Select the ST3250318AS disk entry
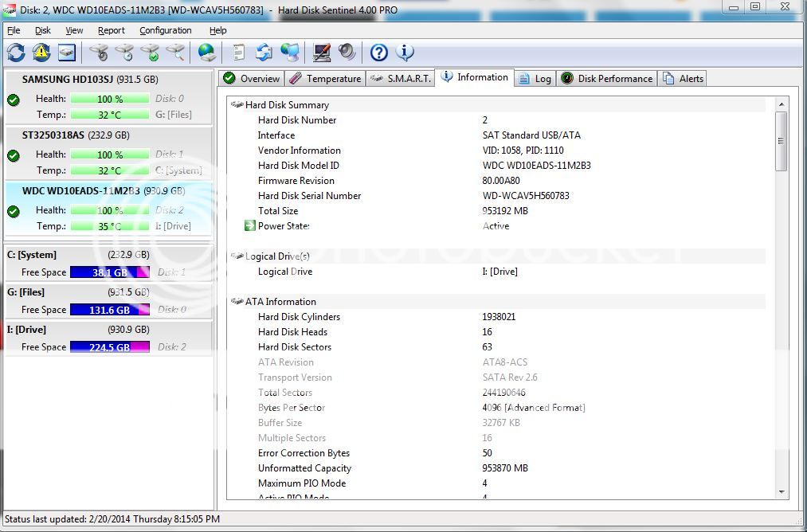 point(64,135)
